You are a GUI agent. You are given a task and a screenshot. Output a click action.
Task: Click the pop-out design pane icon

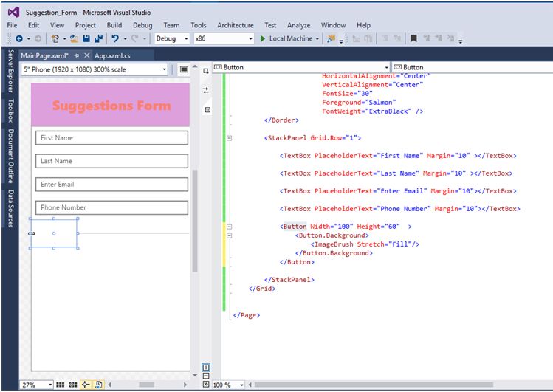point(206,71)
